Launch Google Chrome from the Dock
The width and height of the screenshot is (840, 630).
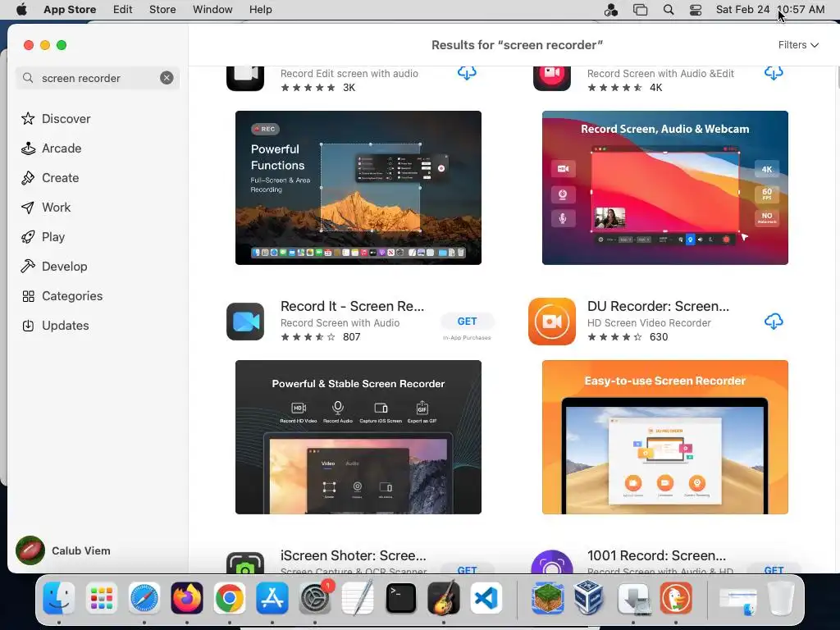(230, 598)
